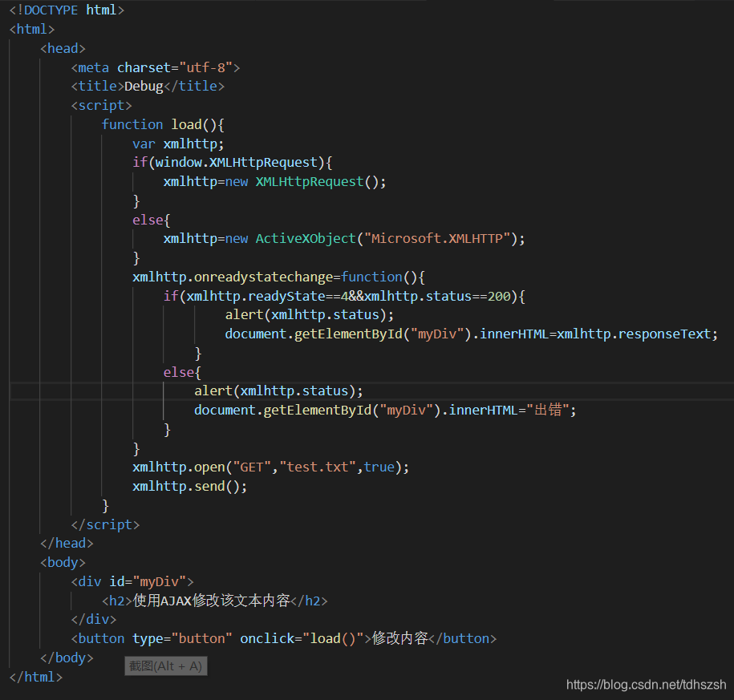Click the closing </script> tag
The image size is (734, 700).
pos(105,524)
